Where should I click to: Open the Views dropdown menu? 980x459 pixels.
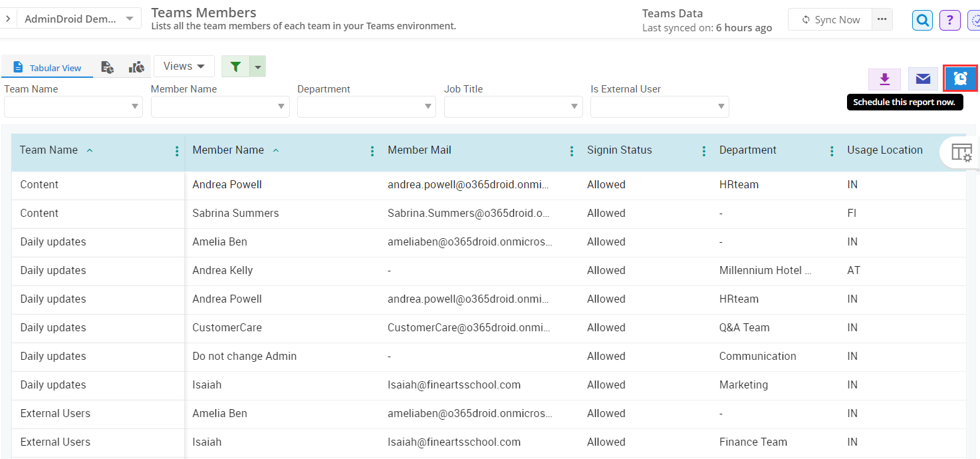coord(184,67)
